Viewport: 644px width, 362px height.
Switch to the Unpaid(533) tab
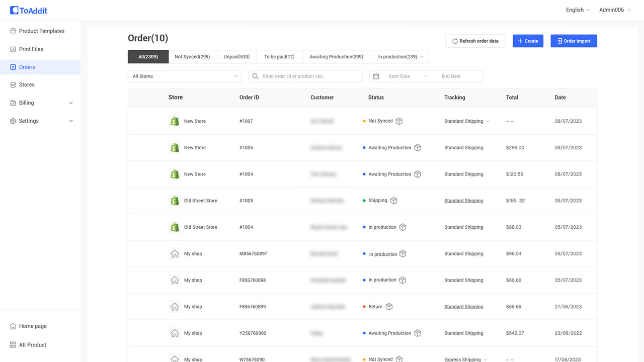pos(236,57)
